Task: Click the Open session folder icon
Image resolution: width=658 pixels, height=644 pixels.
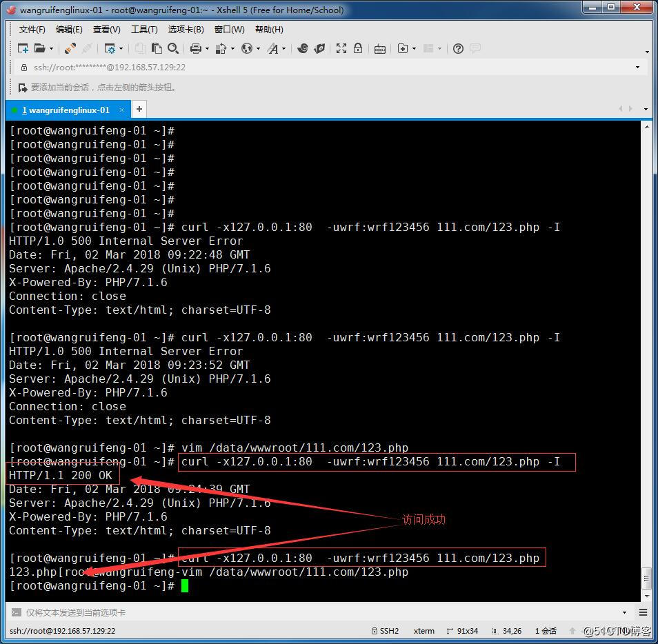Action: pos(40,48)
